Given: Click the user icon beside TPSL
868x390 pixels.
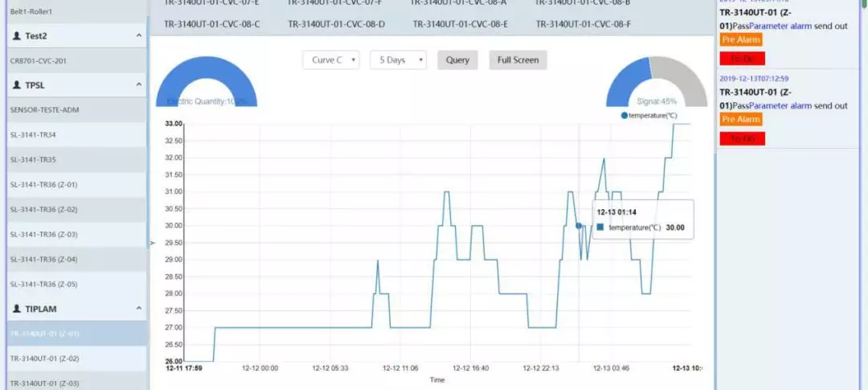Looking at the screenshot, I should click(17, 84).
